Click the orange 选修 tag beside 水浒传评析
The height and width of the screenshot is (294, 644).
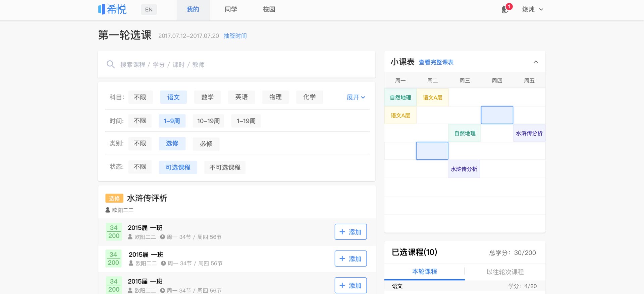click(x=114, y=198)
